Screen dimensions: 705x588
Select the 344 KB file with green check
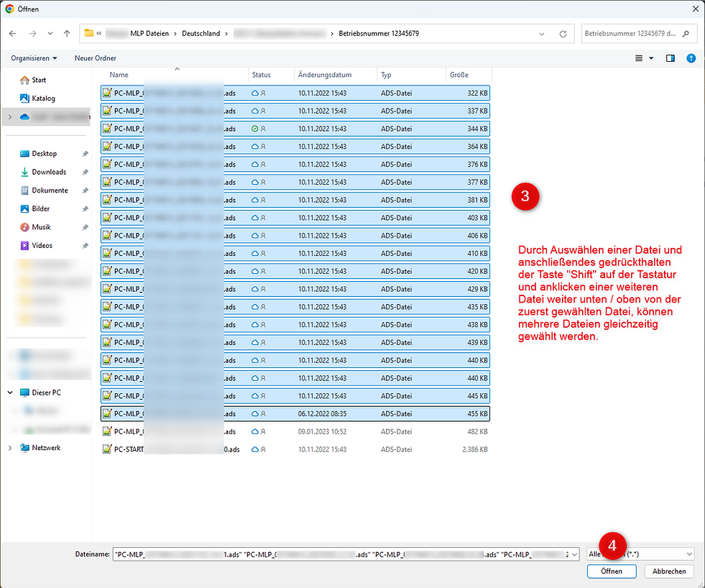(295, 129)
